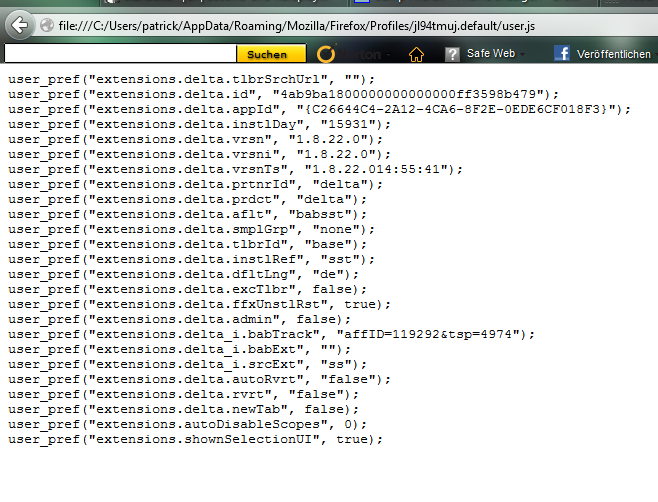Click the text "extensions.delta_i.babExt"

(x=197, y=350)
